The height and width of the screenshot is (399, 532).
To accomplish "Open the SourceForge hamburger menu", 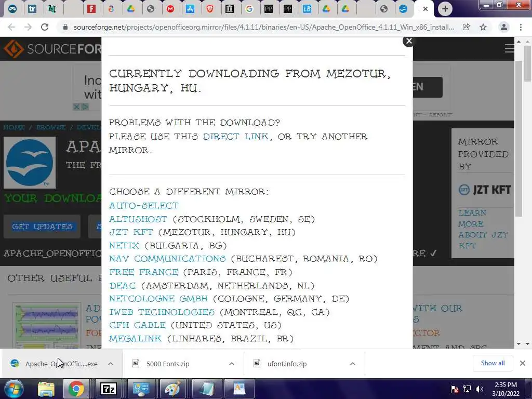I will [x=509, y=48].
